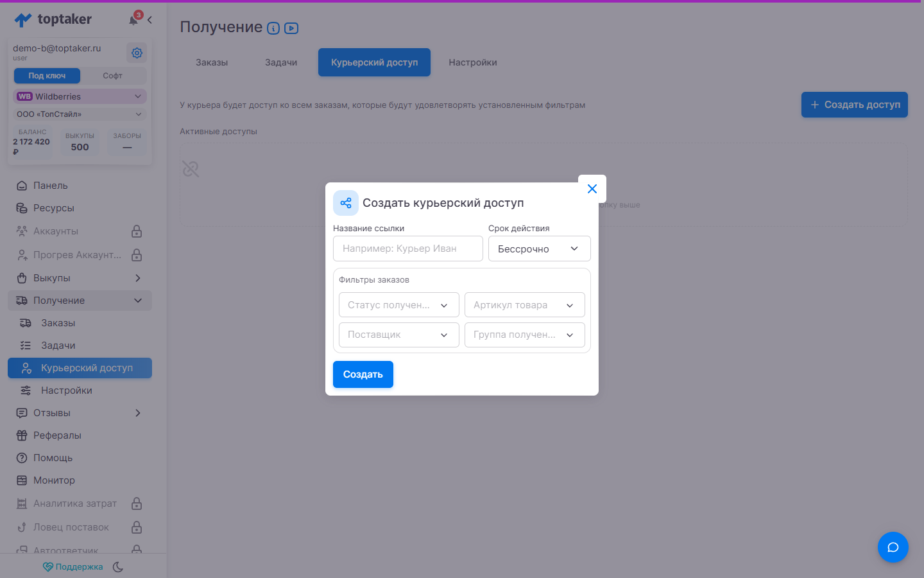Open the Поставщик filter dropdown
The image size is (924, 578).
399,335
